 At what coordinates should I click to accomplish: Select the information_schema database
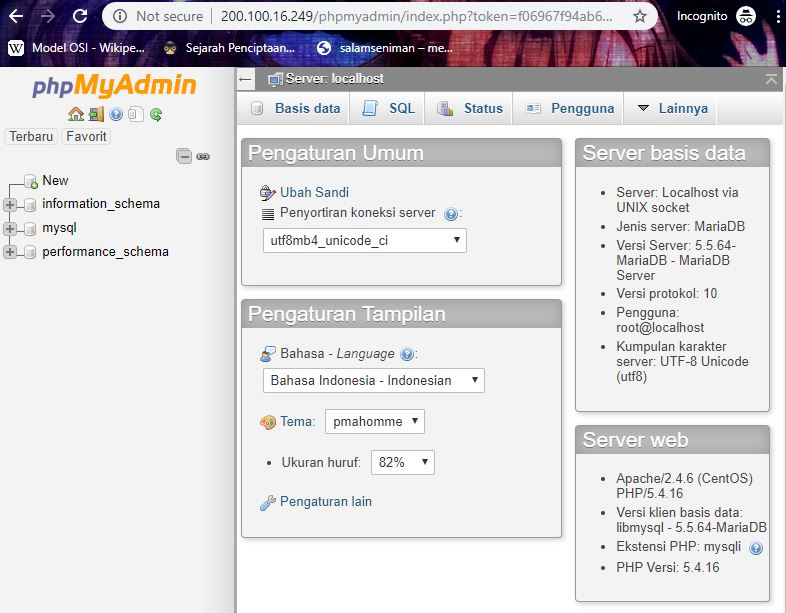click(x=101, y=203)
